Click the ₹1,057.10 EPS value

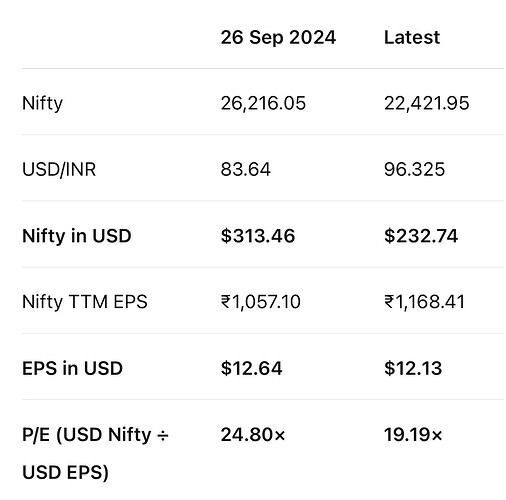[x=260, y=302]
